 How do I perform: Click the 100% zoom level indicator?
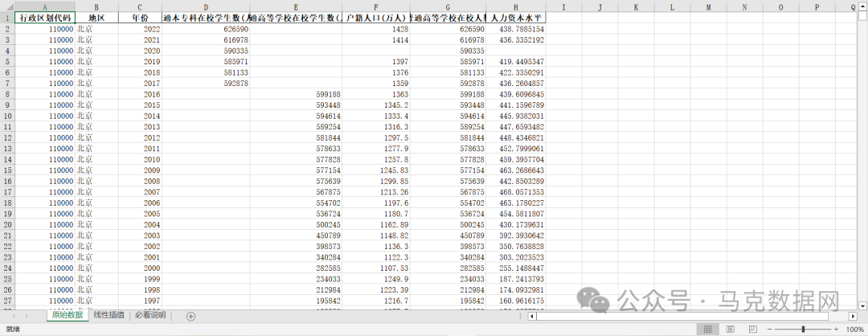(854, 330)
